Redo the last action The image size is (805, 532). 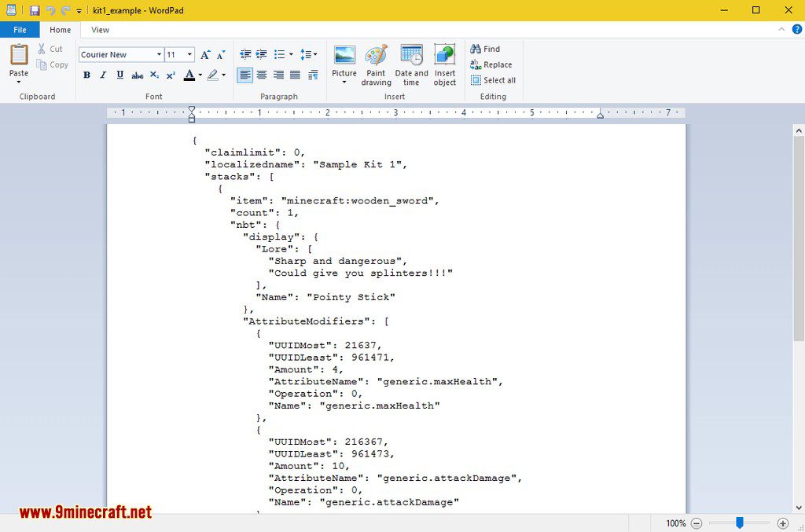66,10
